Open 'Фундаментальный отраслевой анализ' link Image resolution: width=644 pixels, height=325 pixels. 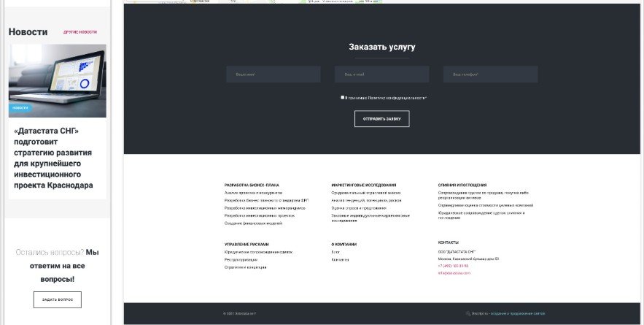click(366, 193)
